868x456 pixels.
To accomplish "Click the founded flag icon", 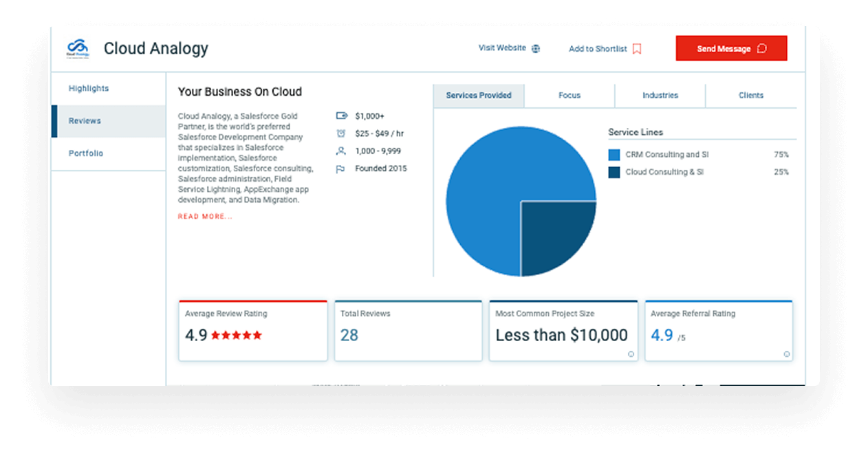I will [x=340, y=169].
